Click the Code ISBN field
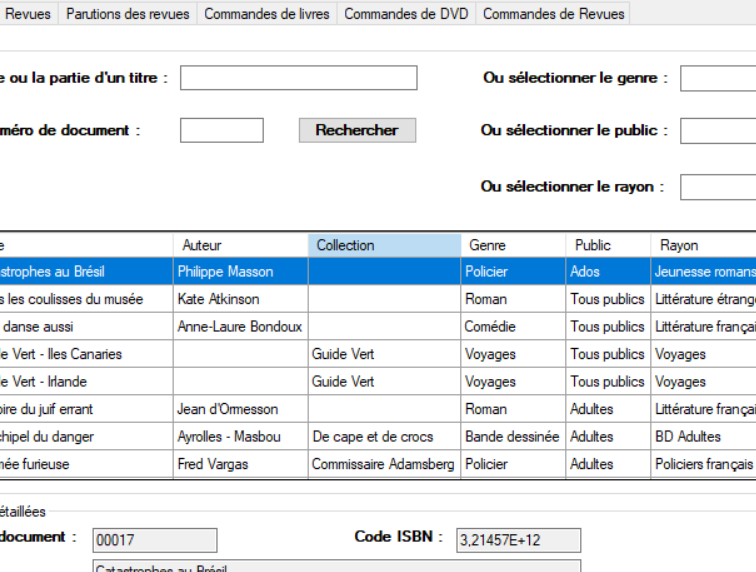The height and width of the screenshot is (572, 756). click(x=518, y=540)
